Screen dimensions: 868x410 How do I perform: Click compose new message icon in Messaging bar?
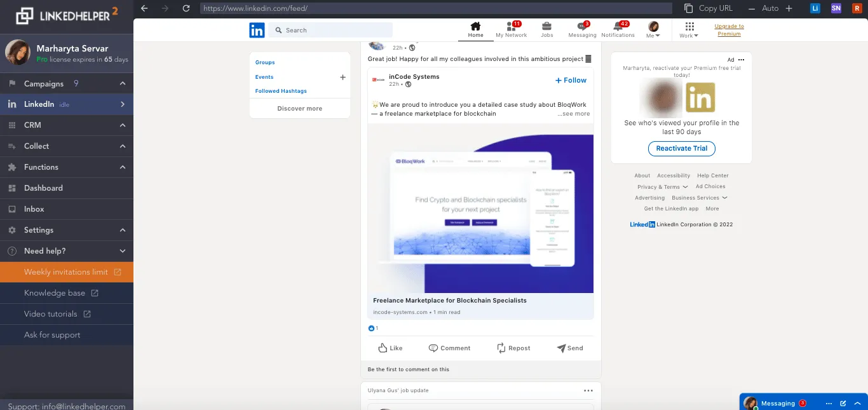(x=843, y=404)
